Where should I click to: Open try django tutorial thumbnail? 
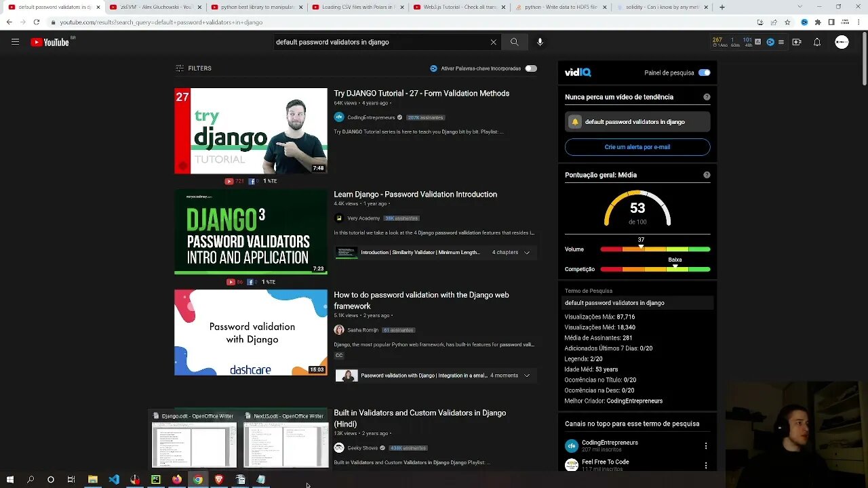click(251, 131)
